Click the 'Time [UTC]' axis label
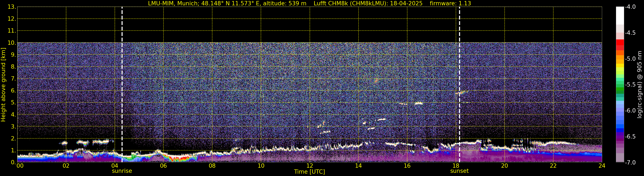Image resolution: width=644 pixels, height=176 pixels. point(310,172)
